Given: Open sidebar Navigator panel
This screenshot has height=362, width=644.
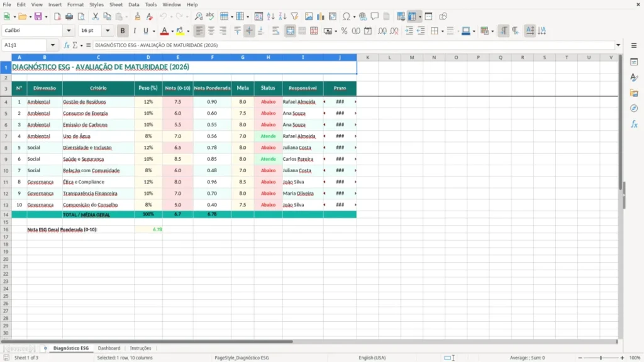Looking at the screenshot, I should coord(634,108).
